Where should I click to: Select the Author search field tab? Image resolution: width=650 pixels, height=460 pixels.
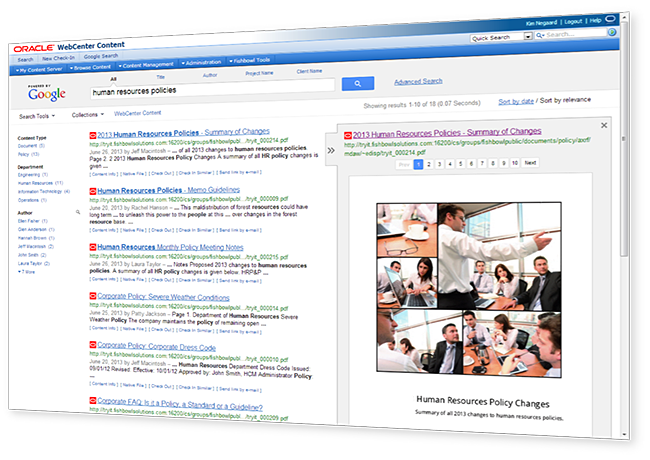[x=210, y=75]
